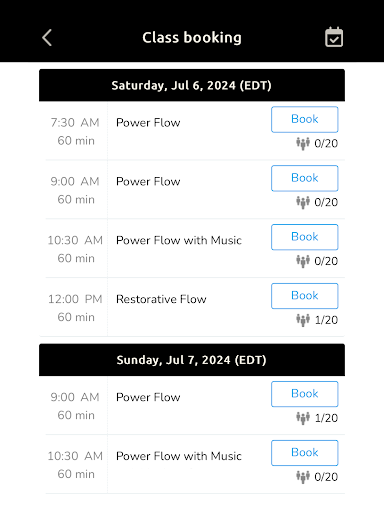384x512 pixels.
Task: Tap attendee icon for Saturday 10:30 AM class
Action: (x=303, y=261)
